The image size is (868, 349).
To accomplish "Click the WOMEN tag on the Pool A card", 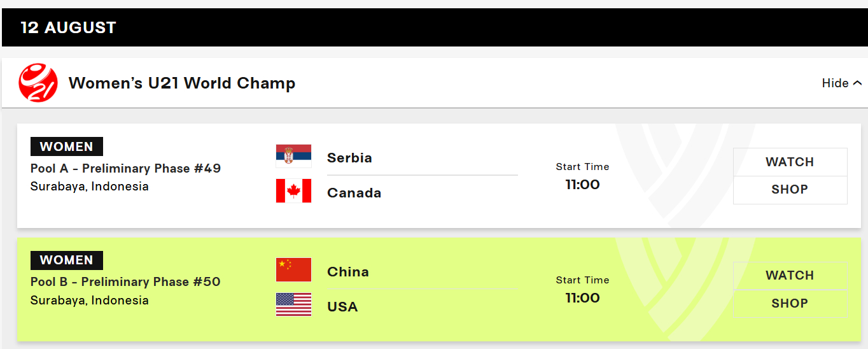I will pos(67,146).
